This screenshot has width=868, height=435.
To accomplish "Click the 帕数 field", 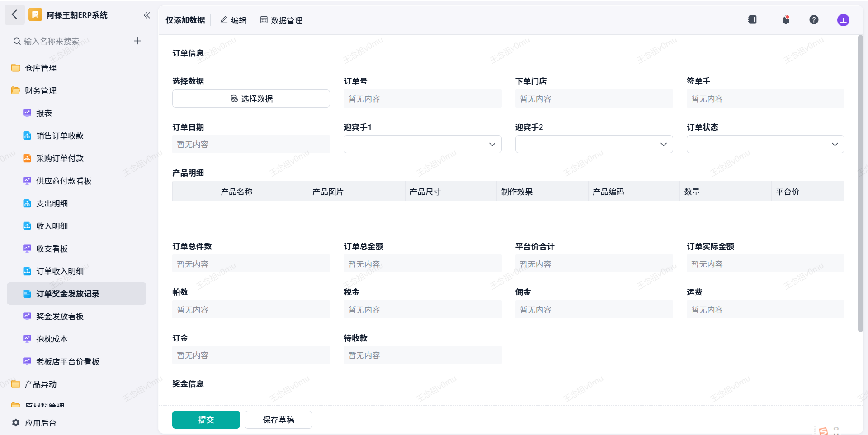I will coord(251,309).
